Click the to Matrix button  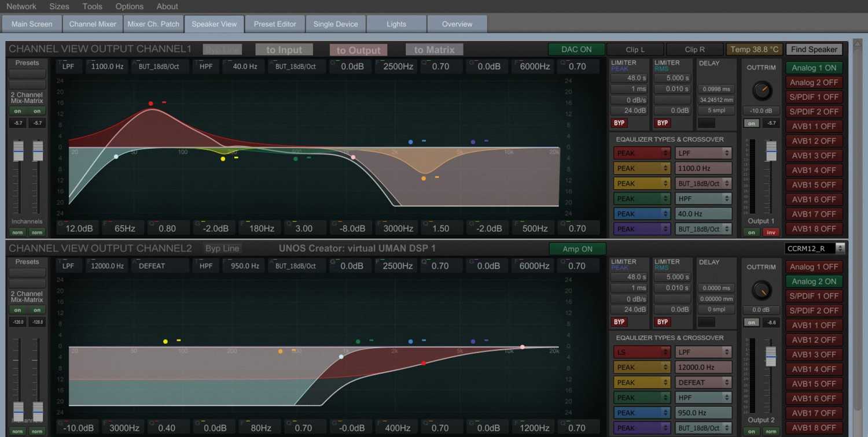(435, 50)
